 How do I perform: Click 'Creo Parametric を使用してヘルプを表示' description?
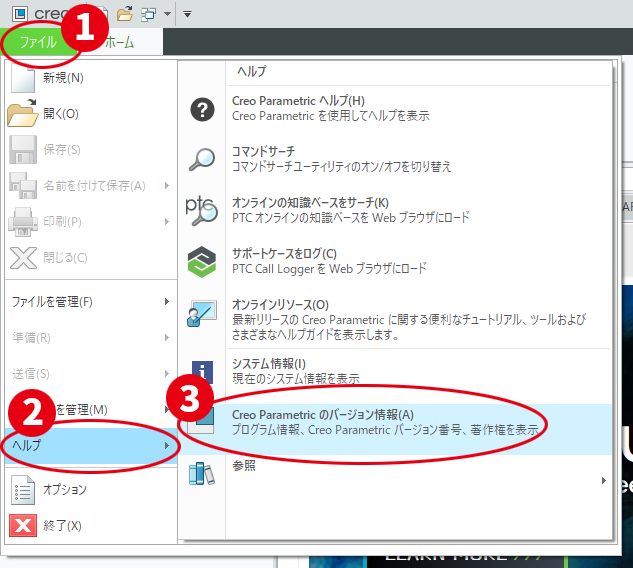(x=331, y=116)
